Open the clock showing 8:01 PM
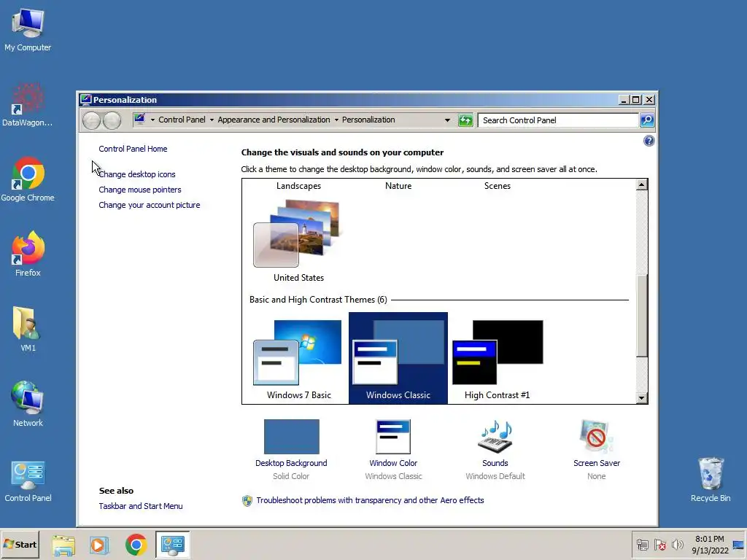Screen dimensions: 747x560 709,545
